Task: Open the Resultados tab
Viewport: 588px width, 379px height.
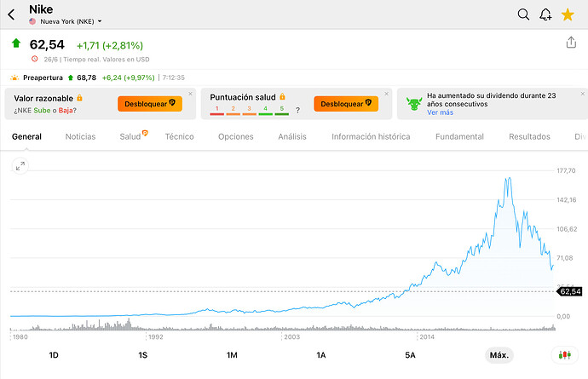Action: 529,136
